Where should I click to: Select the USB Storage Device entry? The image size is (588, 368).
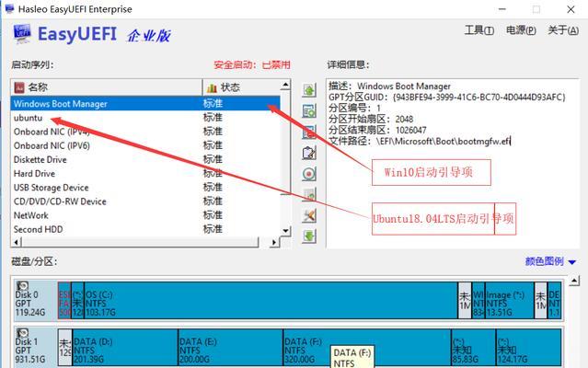[x=145, y=188]
